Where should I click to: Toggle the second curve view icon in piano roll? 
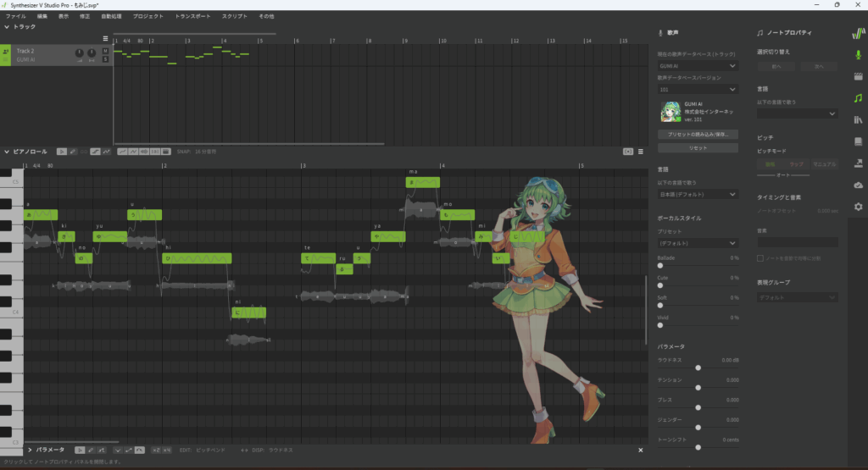[x=133, y=152]
